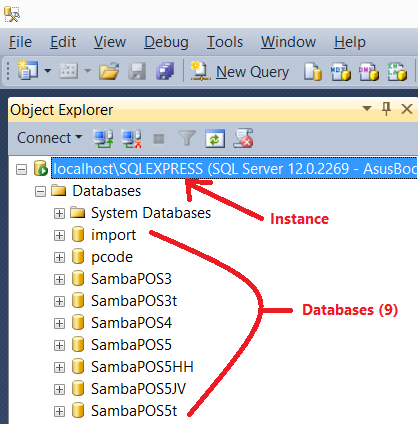Click the SambaPOS4 database cylinder icon
The width and height of the screenshot is (418, 424).
pos(78,322)
